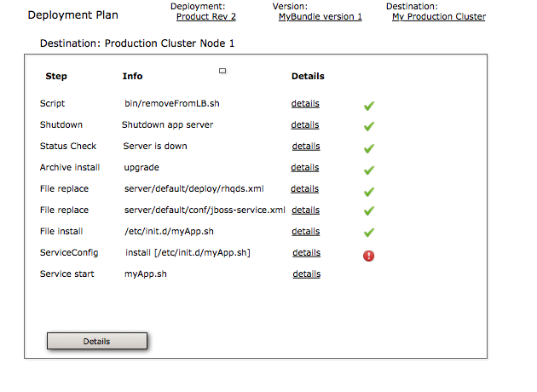
Task: Click the Details column header
Action: coord(308,76)
